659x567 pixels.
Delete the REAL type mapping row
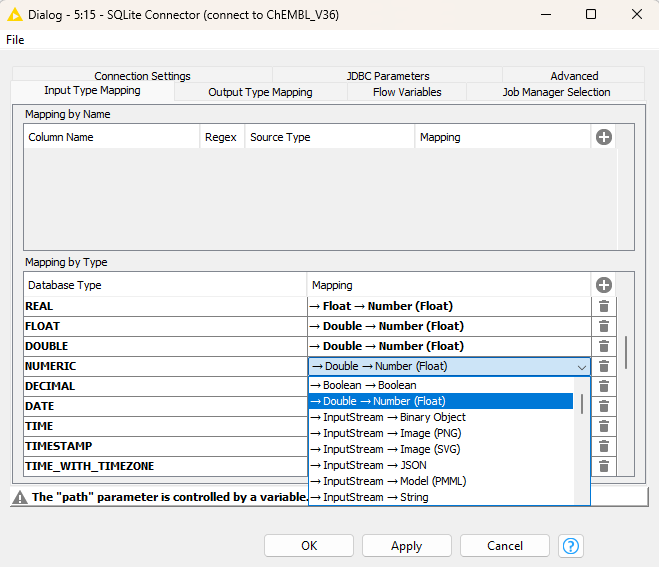click(604, 306)
